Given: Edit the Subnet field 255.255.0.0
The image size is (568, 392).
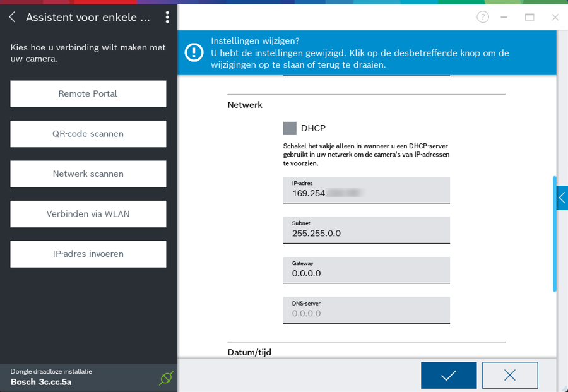Looking at the screenshot, I should [x=366, y=230].
